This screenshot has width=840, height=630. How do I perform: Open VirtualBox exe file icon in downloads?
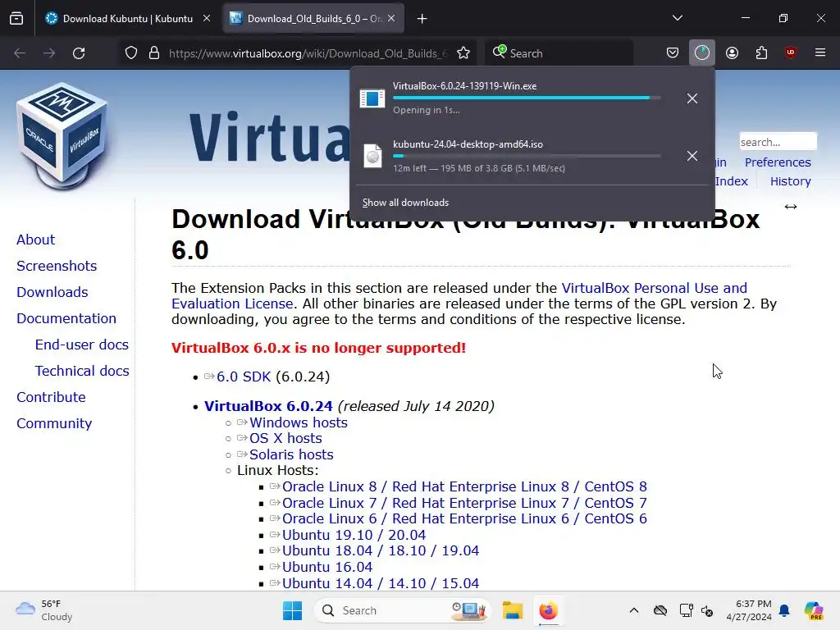pos(372,98)
